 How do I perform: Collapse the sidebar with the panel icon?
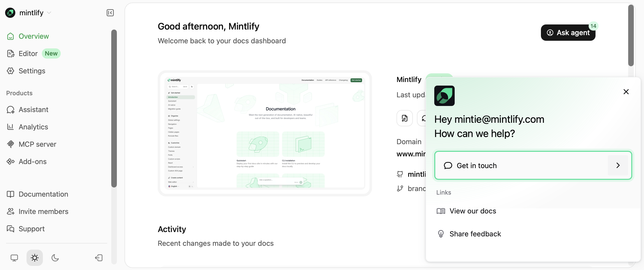point(110,13)
